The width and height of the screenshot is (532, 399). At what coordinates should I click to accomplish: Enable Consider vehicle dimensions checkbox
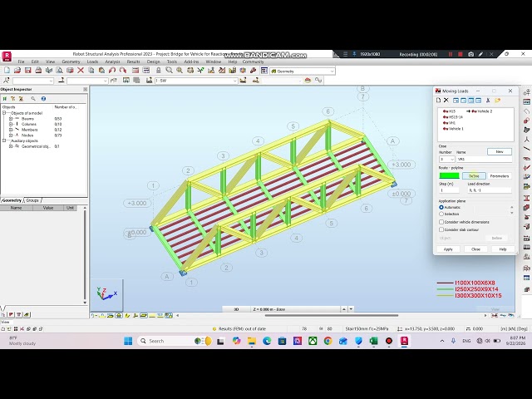[x=441, y=222]
